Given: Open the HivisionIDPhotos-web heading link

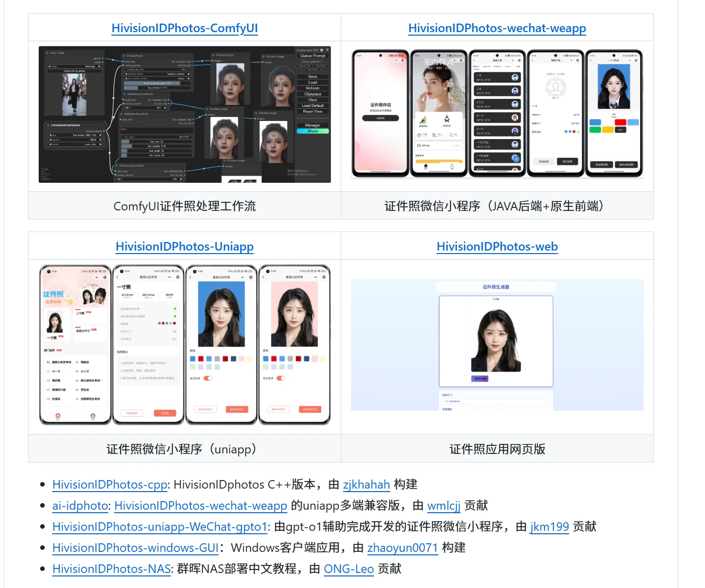Looking at the screenshot, I should coord(497,247).
